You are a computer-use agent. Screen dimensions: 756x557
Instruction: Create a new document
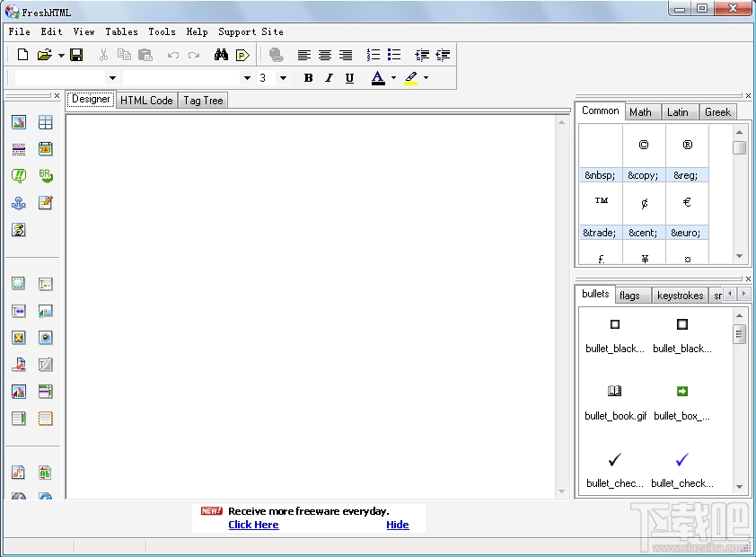point(22,55)
